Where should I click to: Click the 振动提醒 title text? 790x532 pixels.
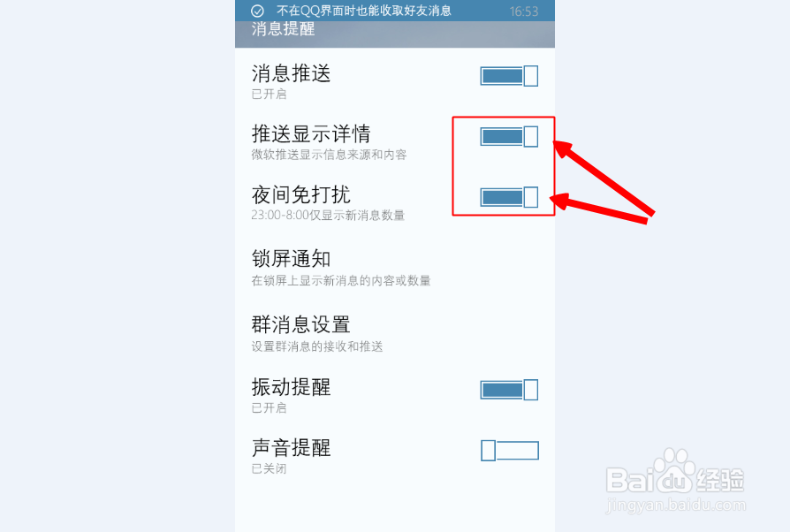[292, 387]
